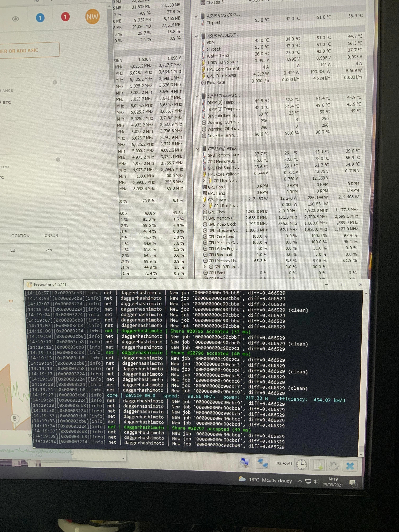Screen dimensions: 399x532
Task: Click the LOCATION column header
Action: (20, 236)
